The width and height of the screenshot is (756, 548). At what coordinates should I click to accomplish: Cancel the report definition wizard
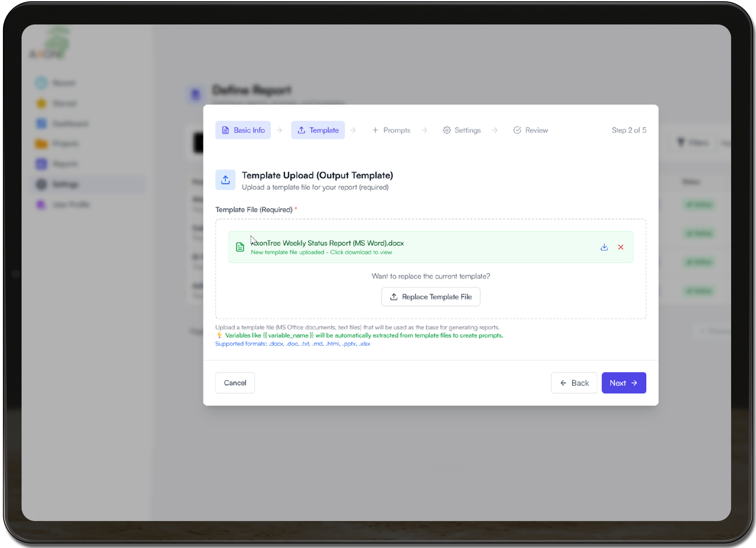(x=235, y=383)
